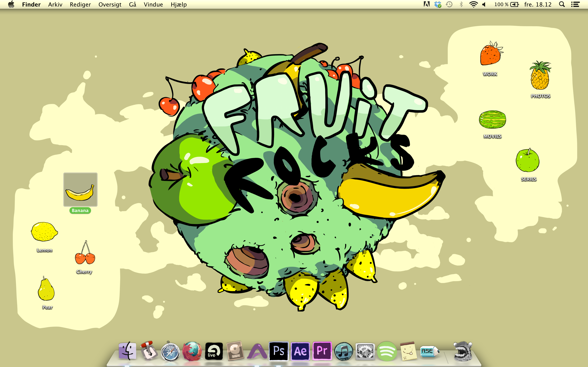588x367 pixels.
Task: Open the Trash monster icon
Action: pyautogui.click(x=463, y=351)
